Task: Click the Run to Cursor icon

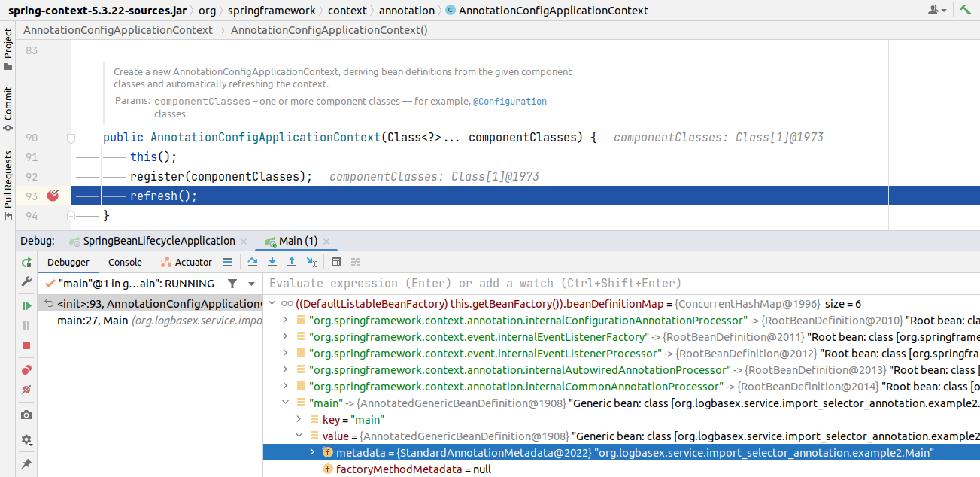Action: click(313, 261)
